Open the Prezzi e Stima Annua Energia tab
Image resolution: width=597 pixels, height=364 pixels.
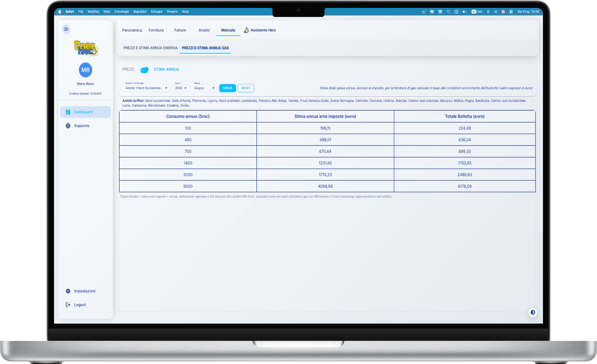tap(151, 48)
